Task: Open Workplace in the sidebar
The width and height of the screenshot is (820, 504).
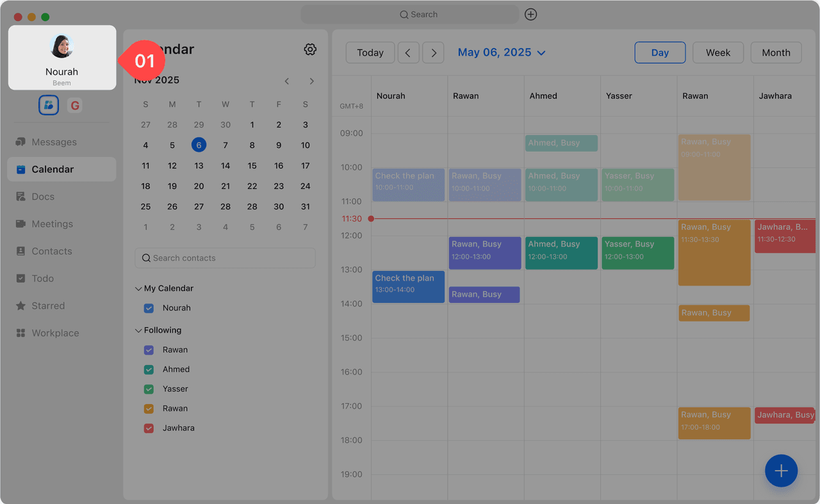Action: [x=55, y=333]
